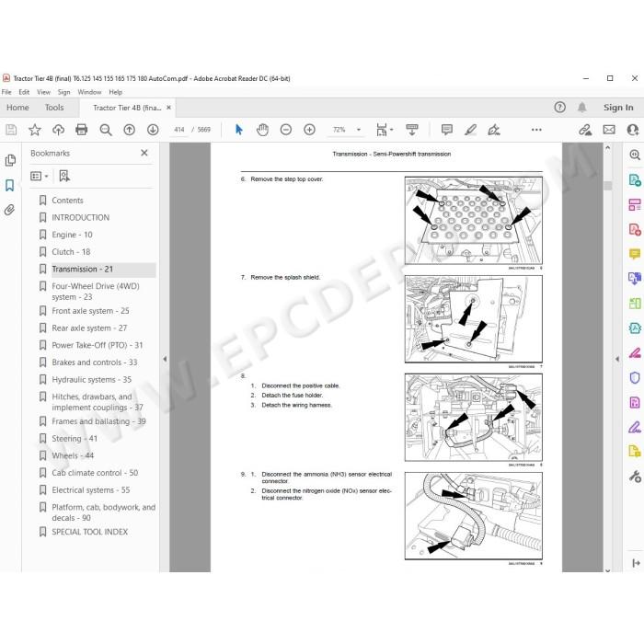Image resolution: width=644 pixels, height=644 pixels.
Task: Select the Transmission - 21 bookmark
Action: [x=82, y=270]
